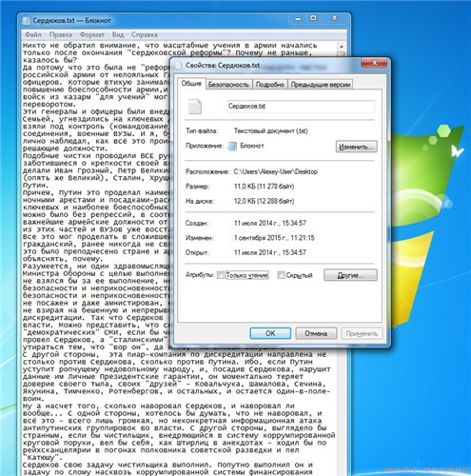Click the first text line starting Никто не обратил
The height and width of the screenshot is (476, 471).
[x=169, y=46]
